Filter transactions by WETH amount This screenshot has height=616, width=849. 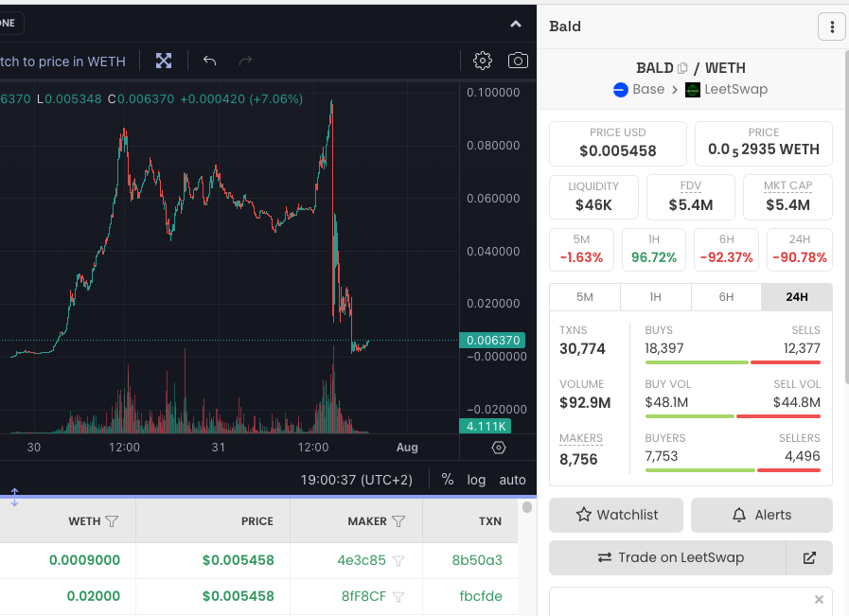pos(112,521)
